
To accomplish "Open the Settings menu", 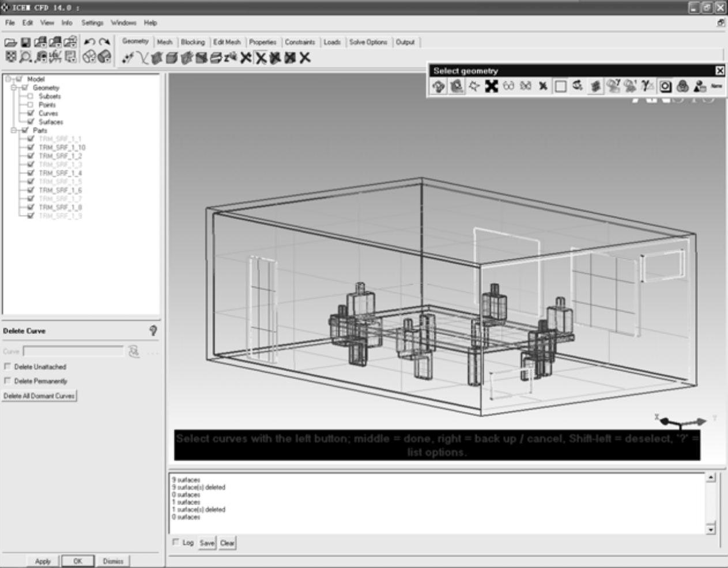I will pos(92,23).
